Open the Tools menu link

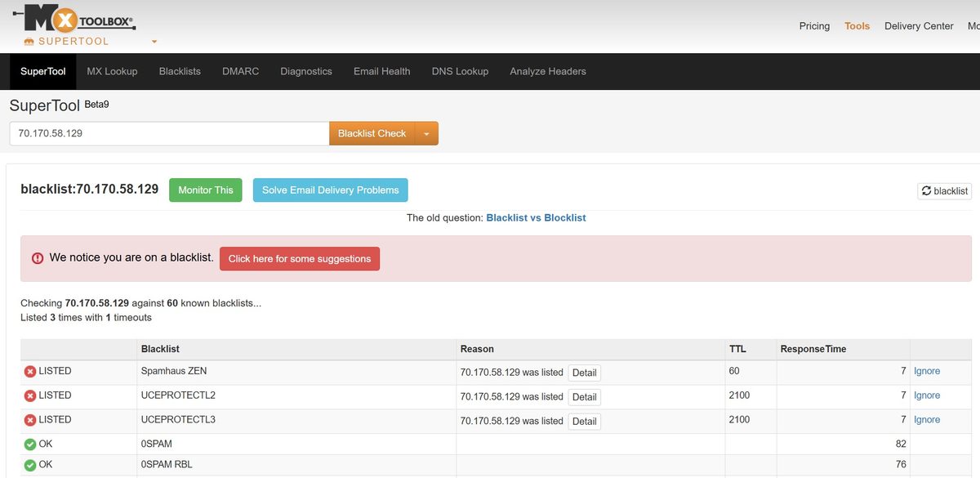click(x=857, y=26)
